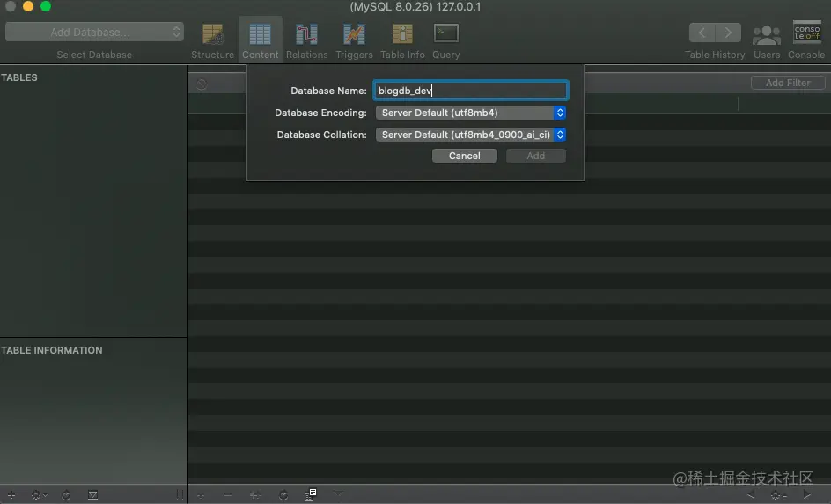The image size is (831, 504).
Task: Switch to the Content view
Action: coord(261,40)
